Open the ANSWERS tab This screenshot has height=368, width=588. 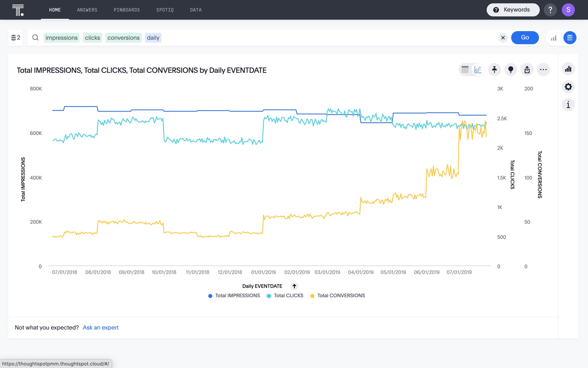click(87, 10)
